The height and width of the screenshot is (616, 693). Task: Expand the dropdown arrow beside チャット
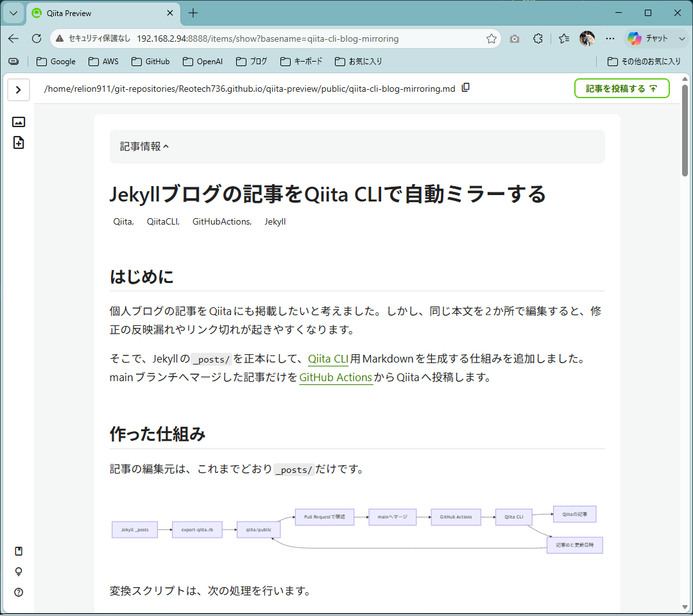(x=681, y=38)
